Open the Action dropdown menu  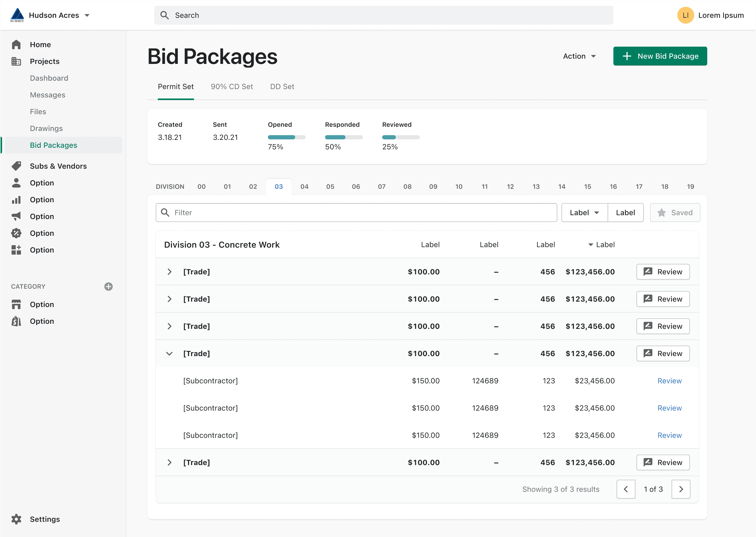pos(579,56)
